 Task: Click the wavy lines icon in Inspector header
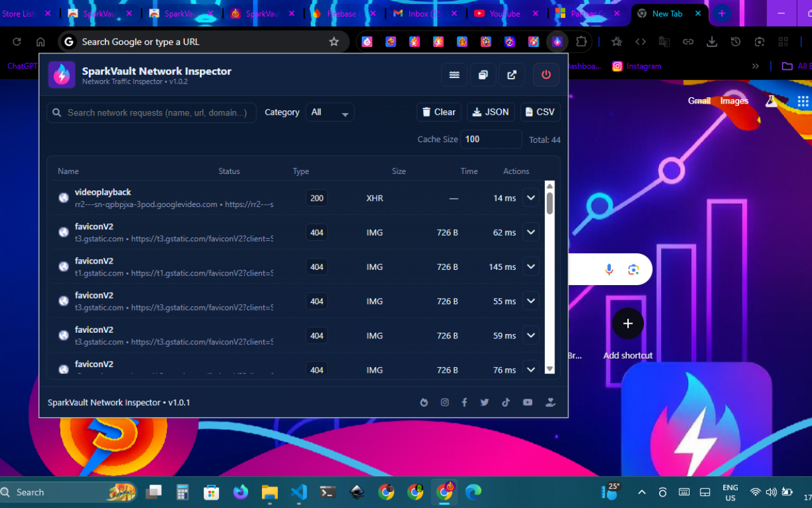tap(454, 75)
